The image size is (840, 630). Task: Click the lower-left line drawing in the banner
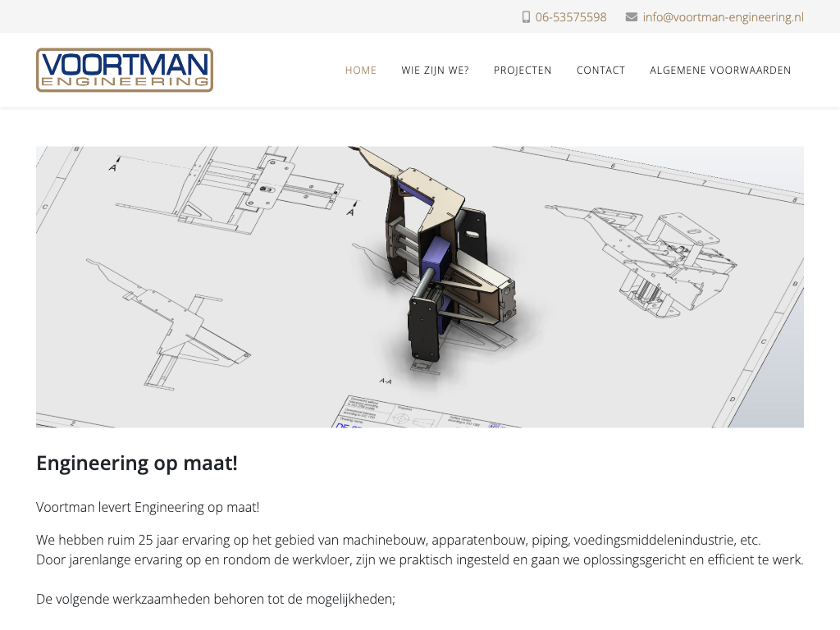click(x=172, y=328)
